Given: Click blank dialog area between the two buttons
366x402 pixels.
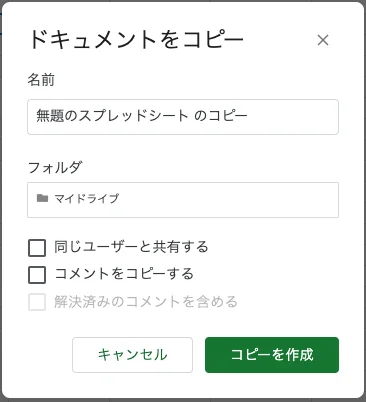Looking at the screenshot, I should pos(199,355).
